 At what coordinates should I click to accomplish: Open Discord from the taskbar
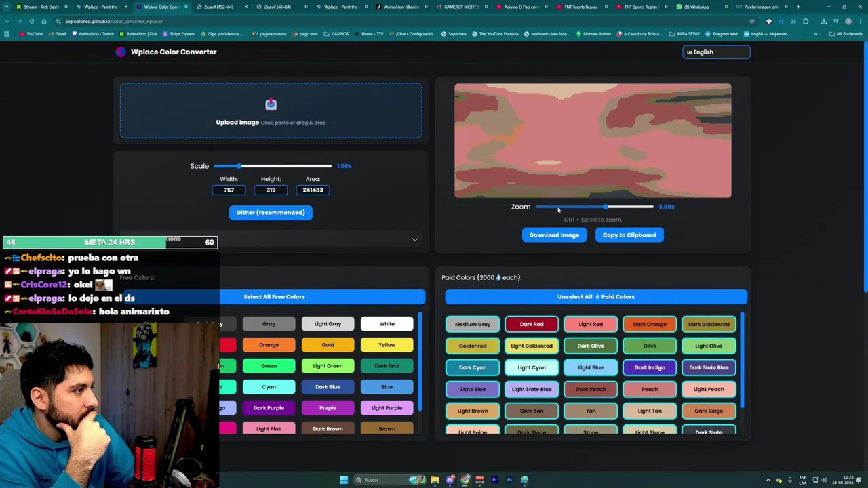click(x=450, y=480)
